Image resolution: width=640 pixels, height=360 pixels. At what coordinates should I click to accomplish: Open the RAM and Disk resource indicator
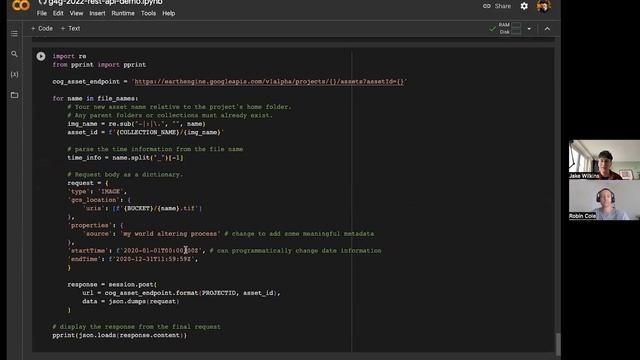click(509, 29)
